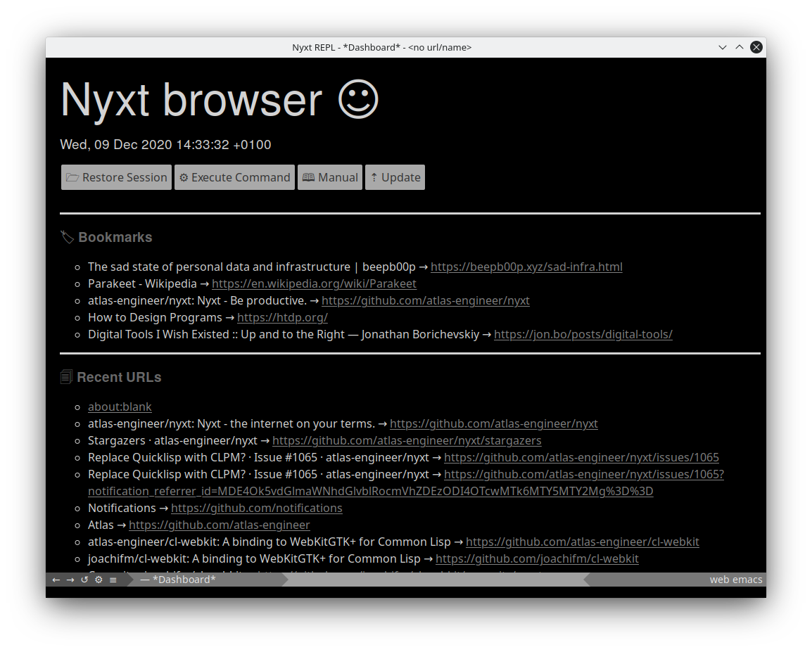Click the text "Stargazers · atlas-engineer/nyxt"
812x652 pixels.
point(172,440)
